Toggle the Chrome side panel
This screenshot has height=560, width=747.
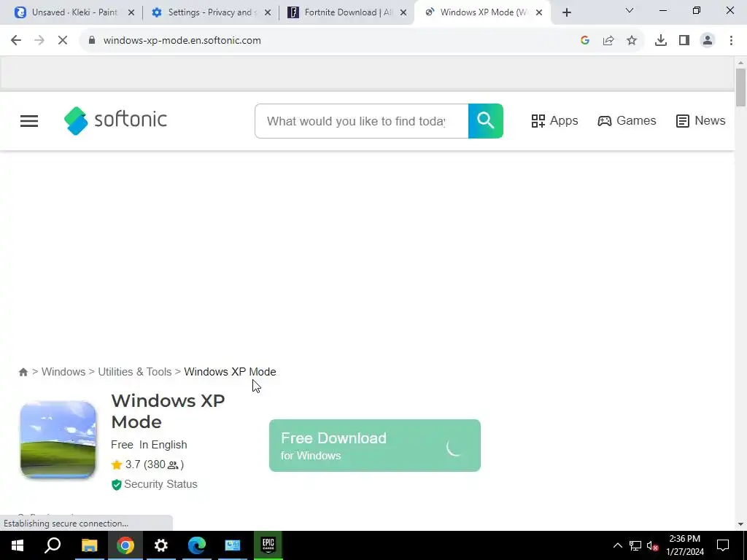tap(684, 41)
